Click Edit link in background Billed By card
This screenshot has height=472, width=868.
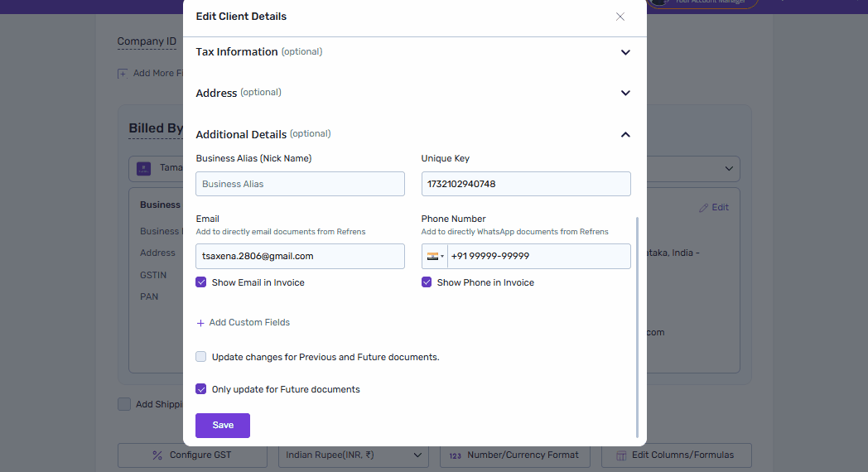pos(720,208)
